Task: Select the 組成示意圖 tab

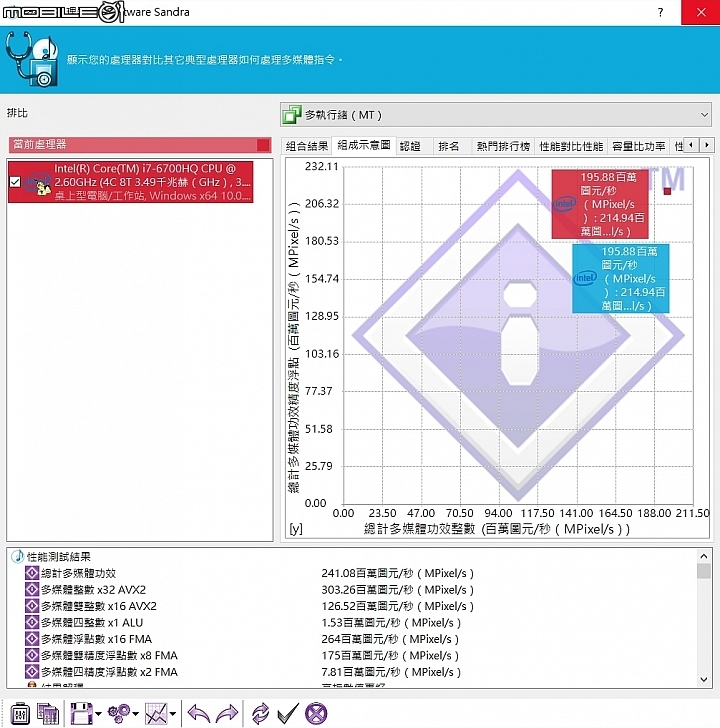Action: (x=364, y=145)
